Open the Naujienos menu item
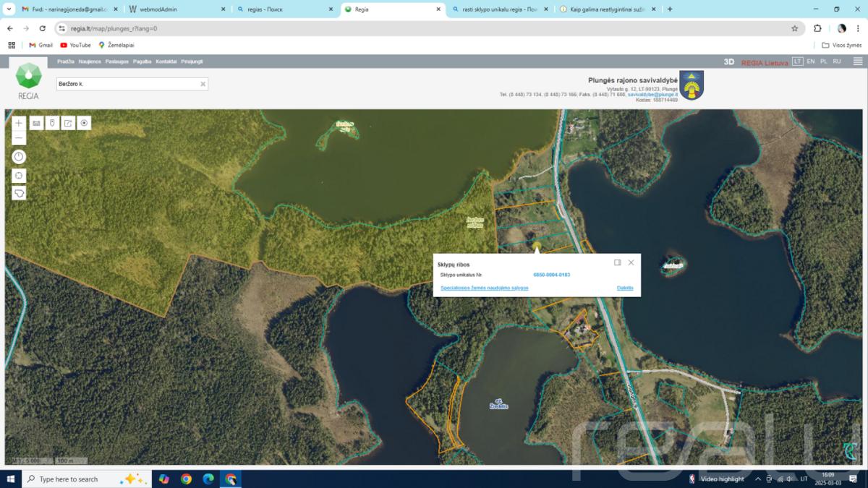This screenshot has width=868, height=488. [x=90, y=61]
